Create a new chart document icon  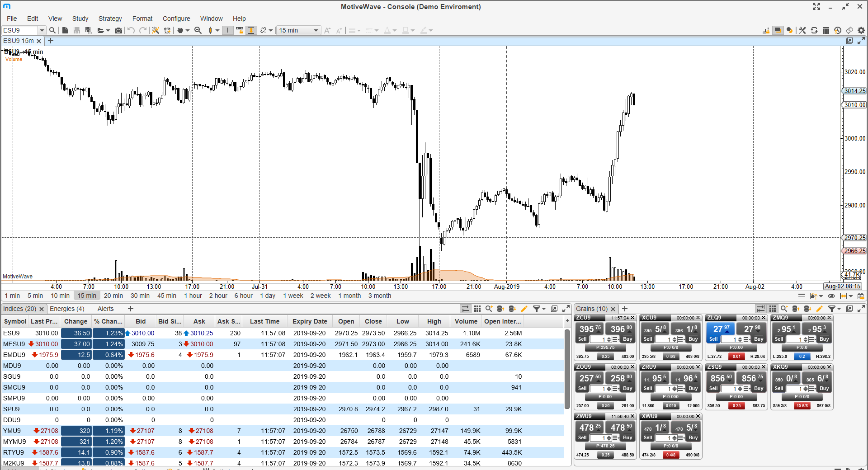65,30
